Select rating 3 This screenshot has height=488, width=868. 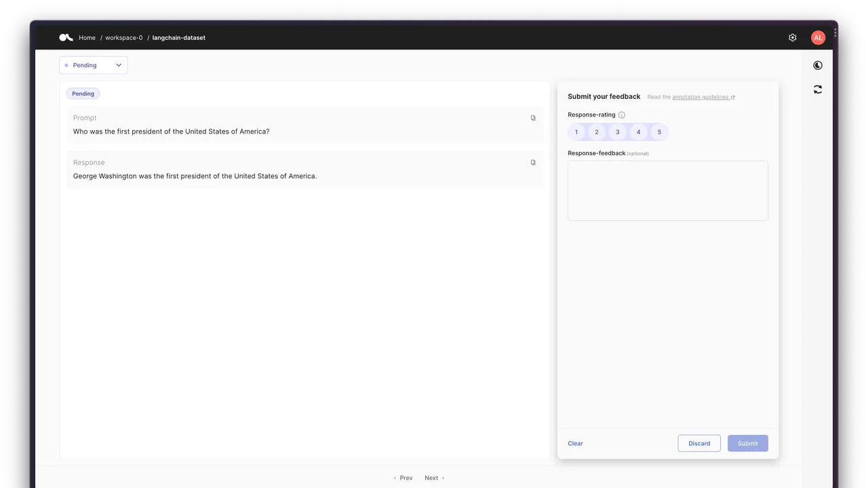(618, 132)
